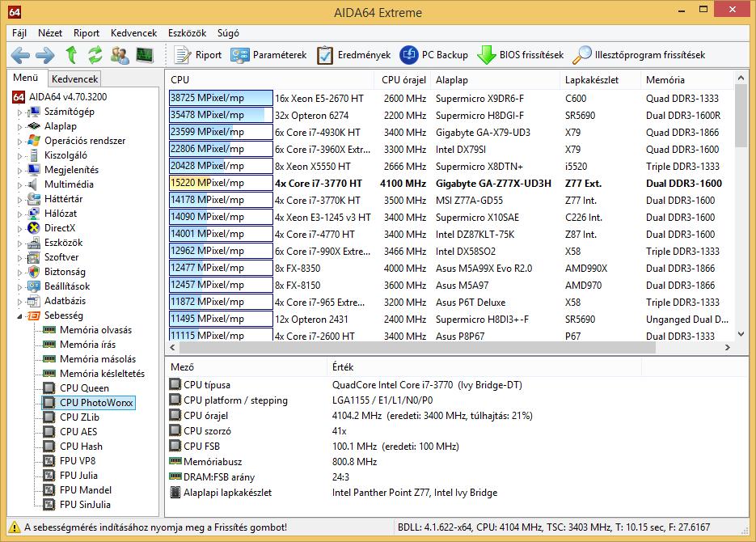756x542 pixels.
Task: Expand the Kiszolgáló tree node
Action: [19, 156]
